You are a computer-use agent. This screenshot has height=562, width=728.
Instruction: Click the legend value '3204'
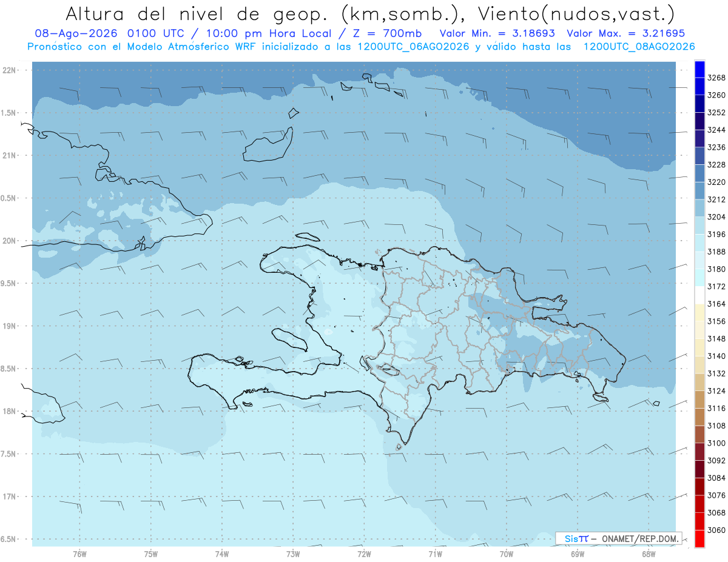point(716,217)
